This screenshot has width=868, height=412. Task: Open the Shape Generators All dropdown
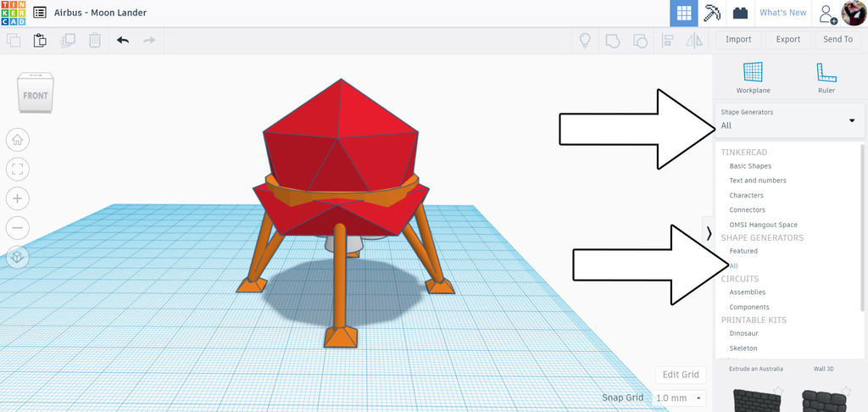789,120
